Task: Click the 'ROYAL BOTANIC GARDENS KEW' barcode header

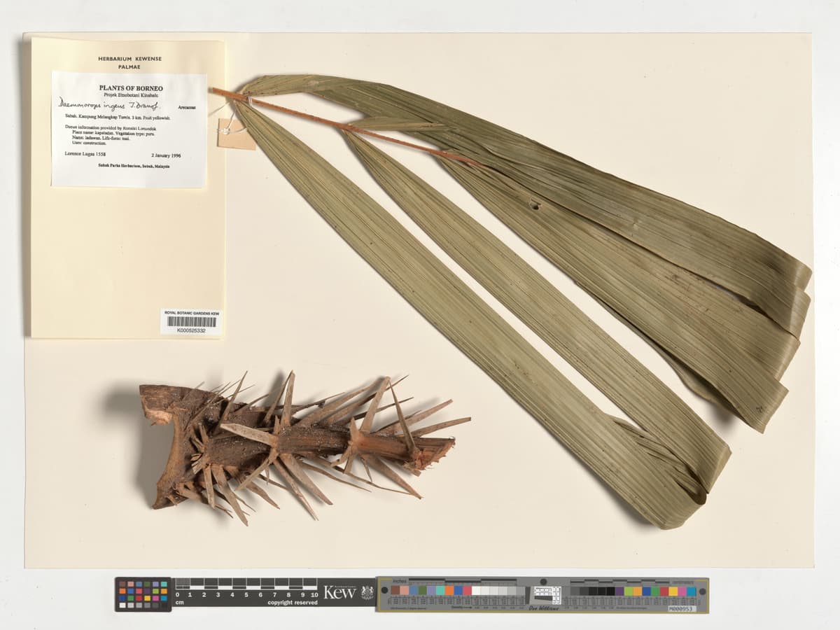Action: pos(192,313)
